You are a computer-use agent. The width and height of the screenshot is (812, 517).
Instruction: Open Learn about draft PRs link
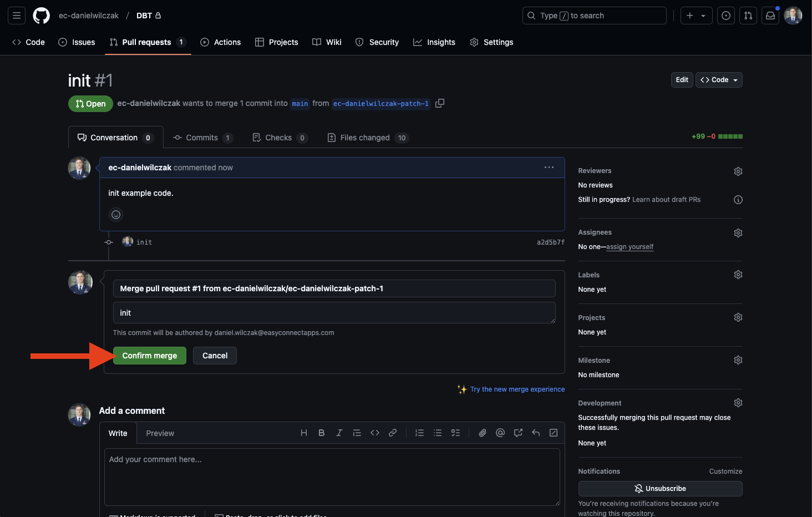click(666, 200)
